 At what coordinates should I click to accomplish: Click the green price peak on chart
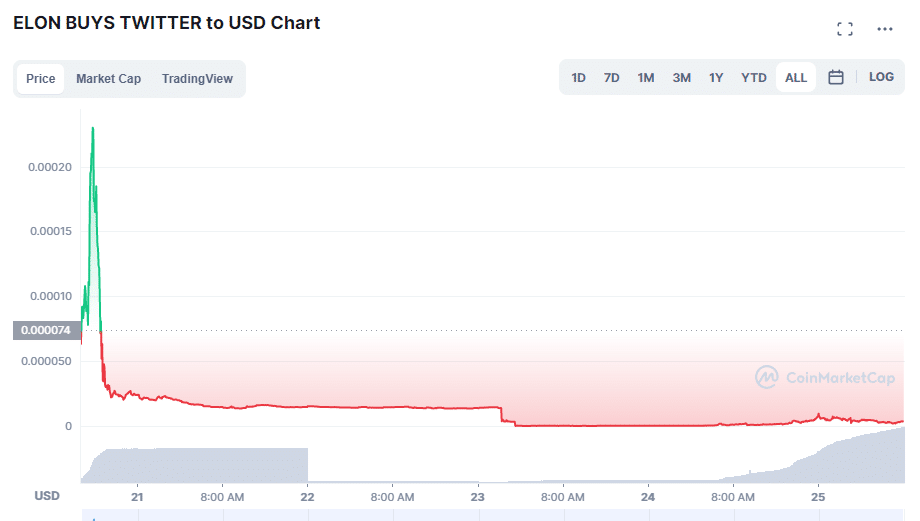pos(93,128)
